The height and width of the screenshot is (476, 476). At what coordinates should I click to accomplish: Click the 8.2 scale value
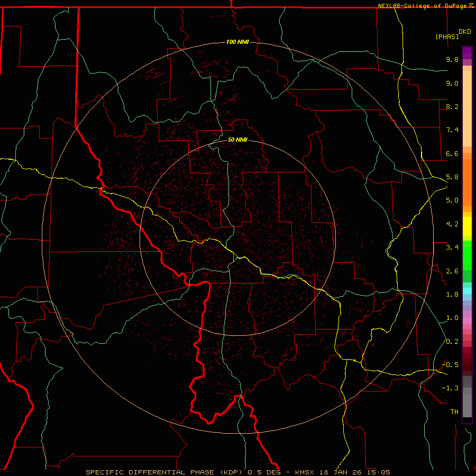(x=452, y=106)
